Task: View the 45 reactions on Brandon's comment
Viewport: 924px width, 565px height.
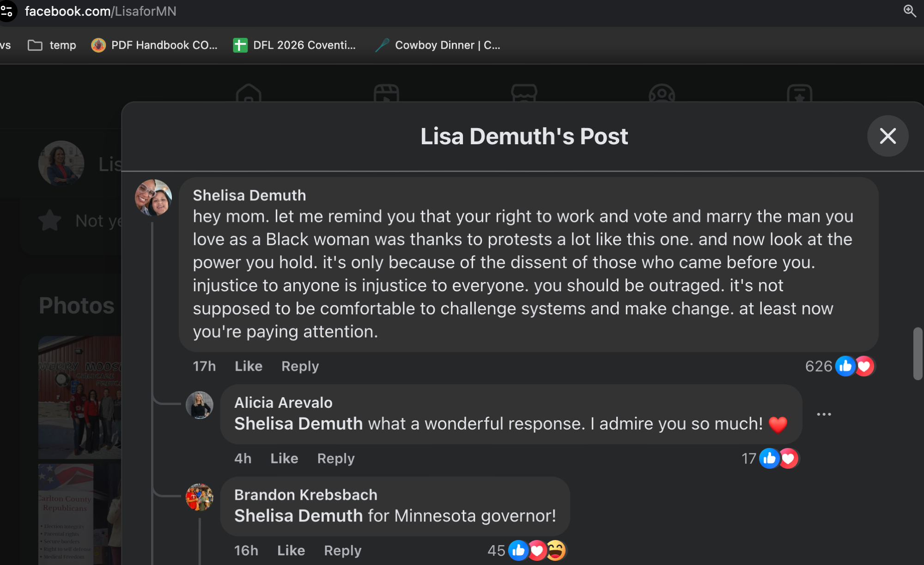Action: [496, 550]
